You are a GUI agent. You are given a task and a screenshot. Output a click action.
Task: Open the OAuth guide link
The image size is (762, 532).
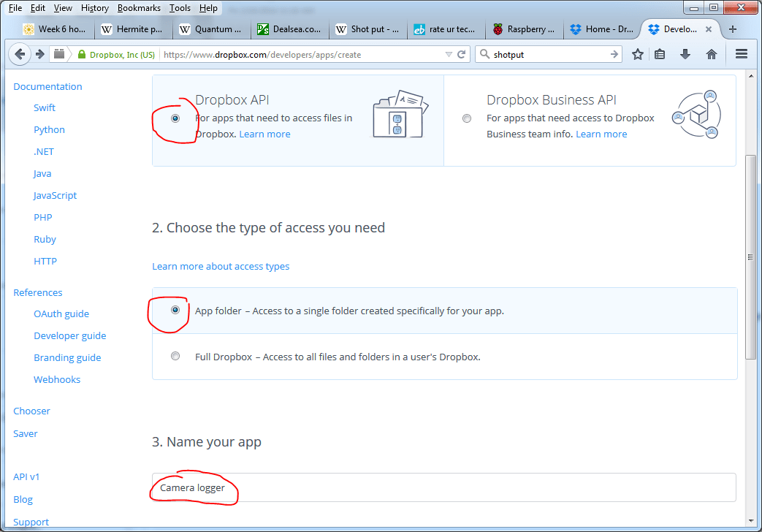pyautogui.click(x=61, y=314)
